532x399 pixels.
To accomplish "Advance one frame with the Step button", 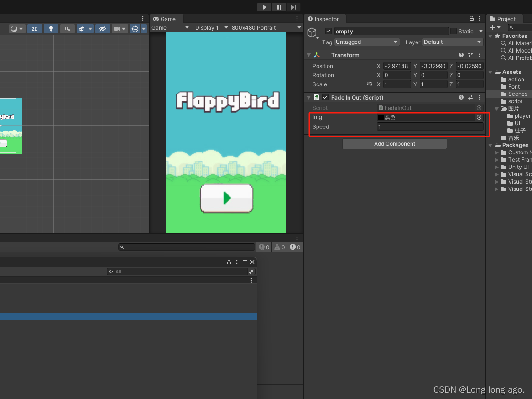I will coord(293,7).
